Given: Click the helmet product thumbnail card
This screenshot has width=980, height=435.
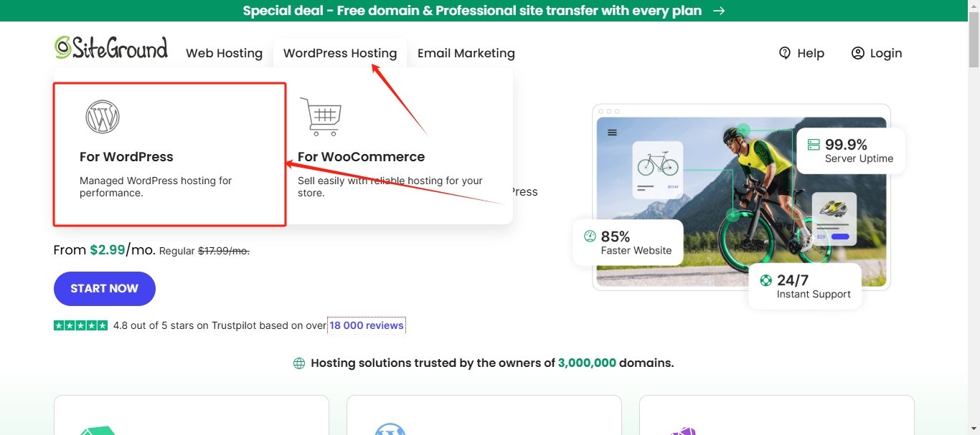Looking at the screenshot, I should pyautogui.click(x=834, y=219).
